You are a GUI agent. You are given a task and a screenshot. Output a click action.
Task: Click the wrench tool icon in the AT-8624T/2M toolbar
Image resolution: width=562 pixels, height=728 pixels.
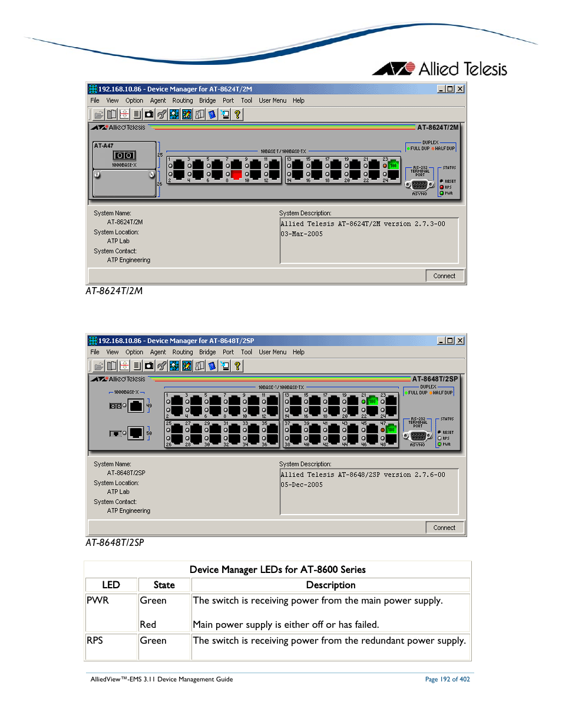pyautogui.click(x=161, y=114)
